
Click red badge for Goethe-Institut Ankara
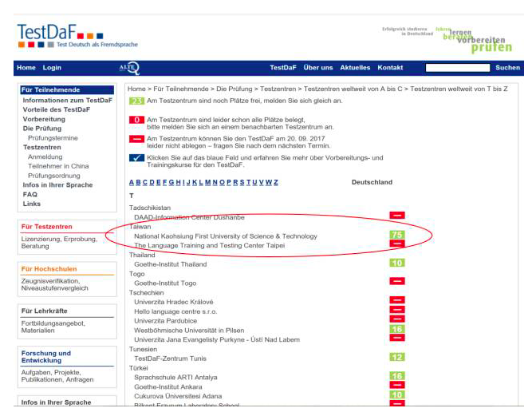pos(397,385)
